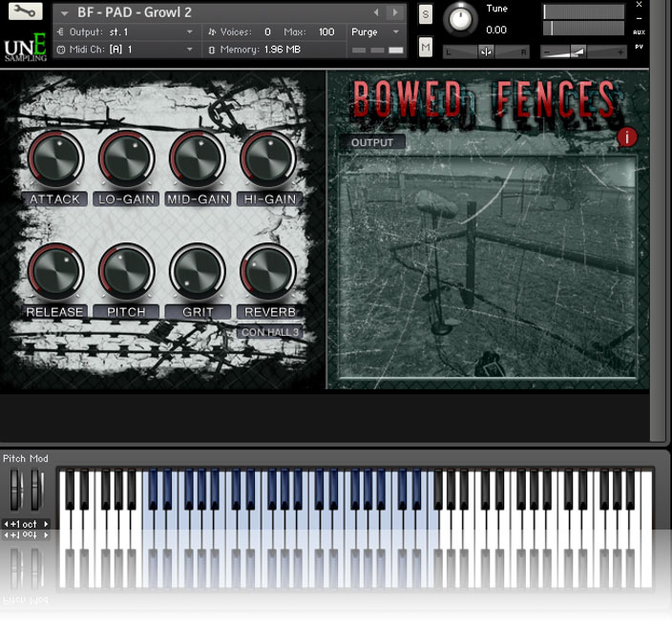Screen dimensions: 672x625
Task: Click the wrench edit-instrument icon
Action: [26, 13]
